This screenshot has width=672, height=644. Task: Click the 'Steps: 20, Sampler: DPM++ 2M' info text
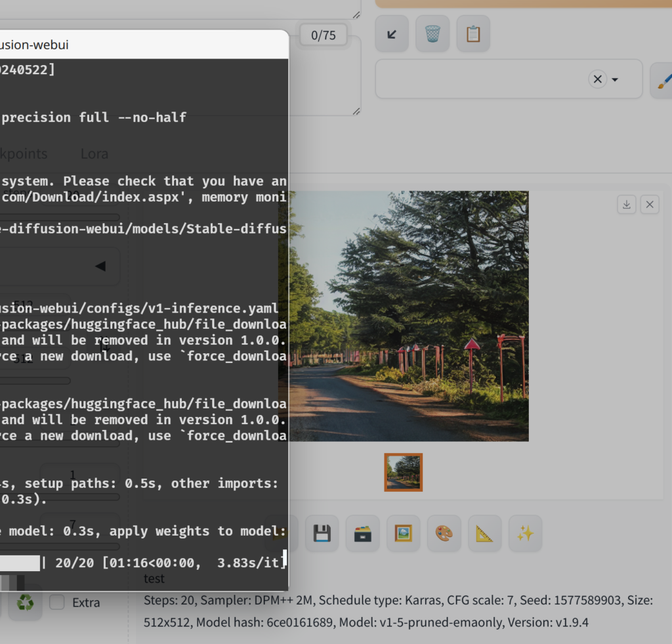228,600
